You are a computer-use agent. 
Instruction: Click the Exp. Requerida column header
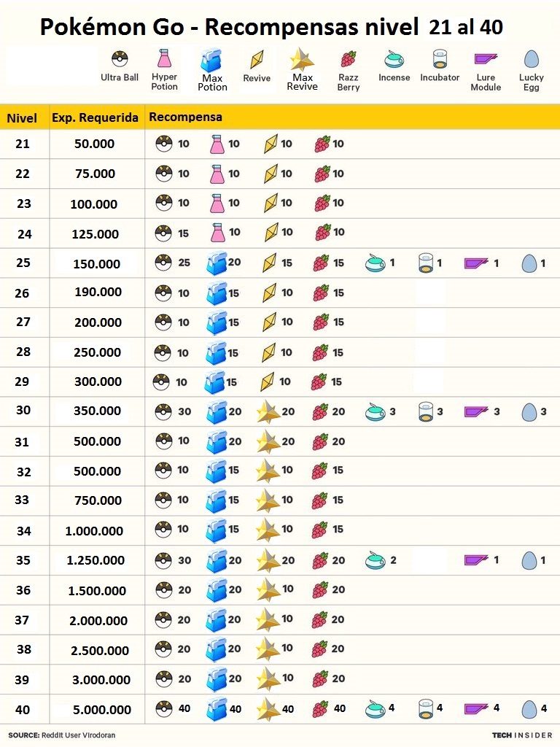pos(96,117)
